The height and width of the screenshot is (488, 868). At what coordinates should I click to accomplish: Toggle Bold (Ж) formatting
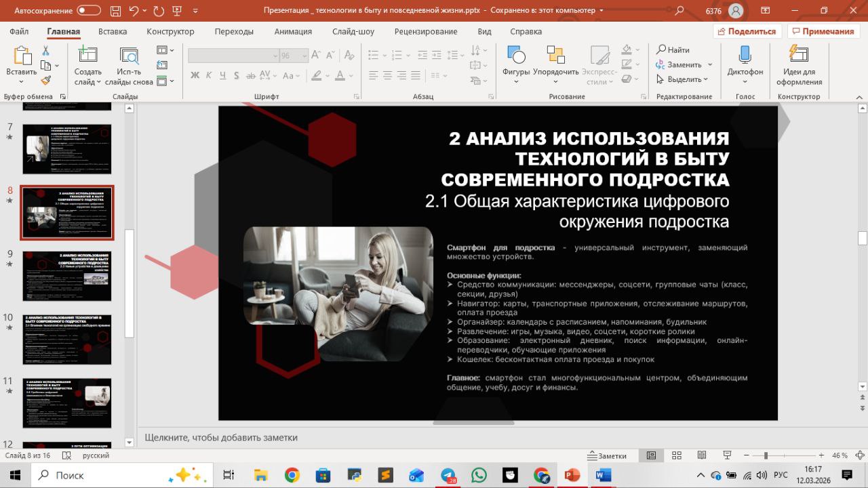(195, 75)
